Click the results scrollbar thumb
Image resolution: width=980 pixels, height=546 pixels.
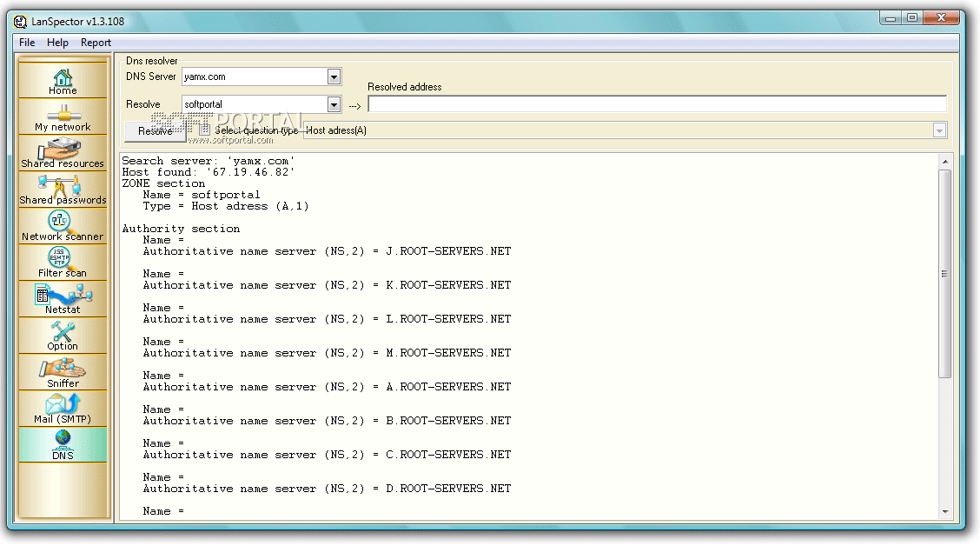(945, 273)
